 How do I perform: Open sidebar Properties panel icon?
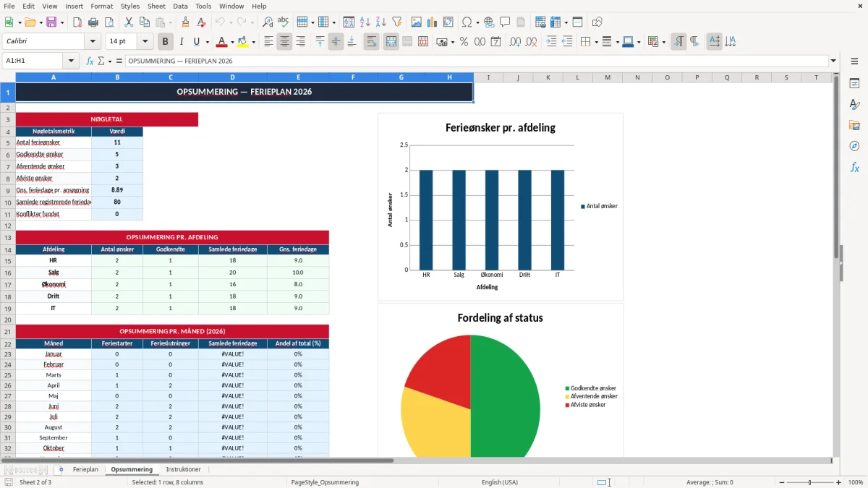click(854, 84)
